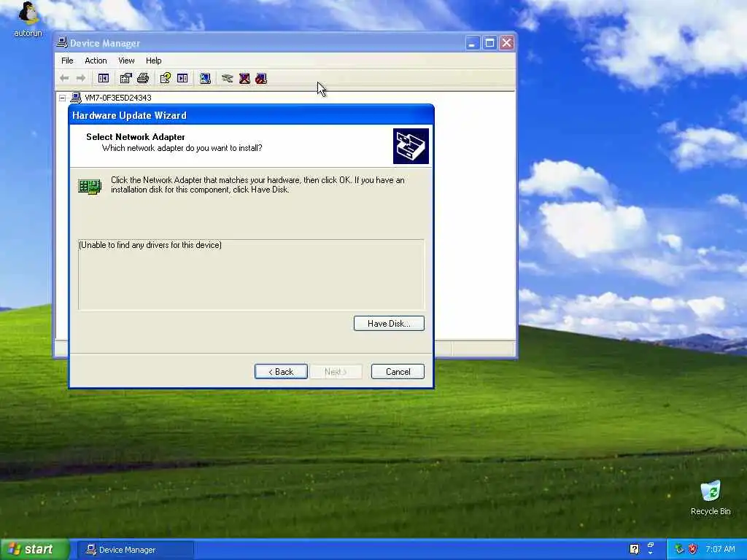Click the grayed Back arrow in toolbar

pyautogui.click(x=64, y=78)
